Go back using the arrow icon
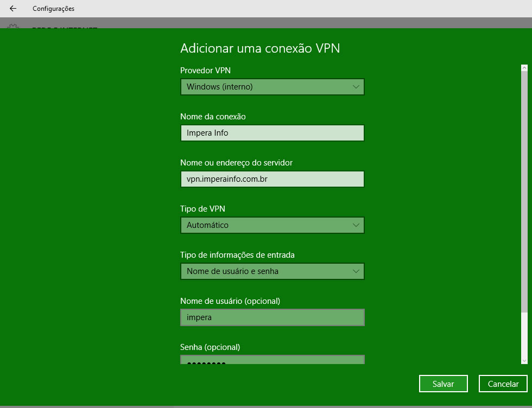This screenshot has height=408, width=532. pyautogui.click(x=13, y=9)
